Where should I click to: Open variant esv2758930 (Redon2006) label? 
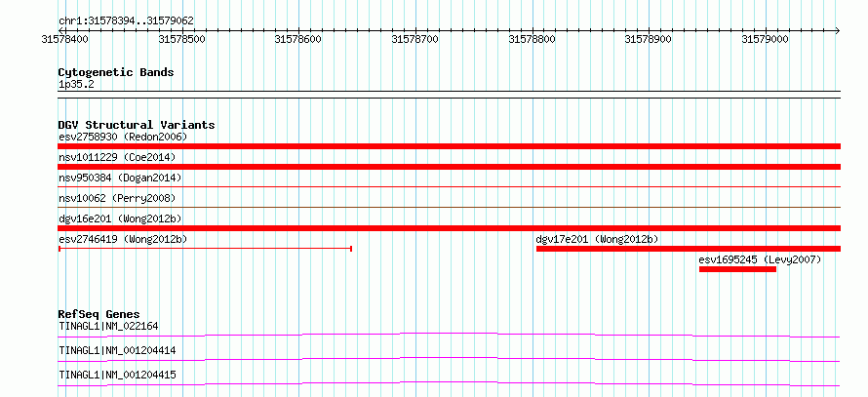(123, 137)
